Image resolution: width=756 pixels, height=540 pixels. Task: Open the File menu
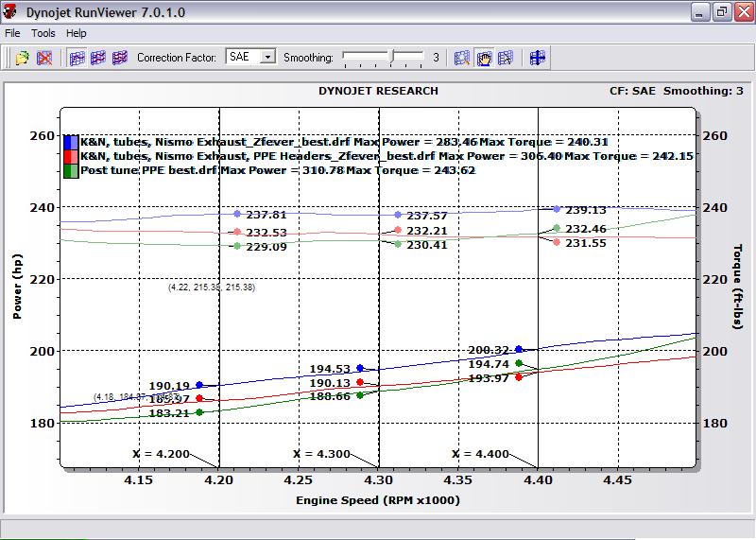[x=12, y=33]
